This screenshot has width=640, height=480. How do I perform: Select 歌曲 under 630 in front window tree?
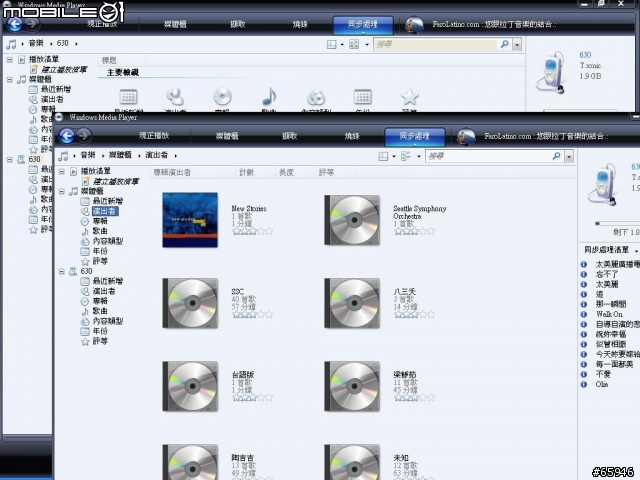point(100,311)
